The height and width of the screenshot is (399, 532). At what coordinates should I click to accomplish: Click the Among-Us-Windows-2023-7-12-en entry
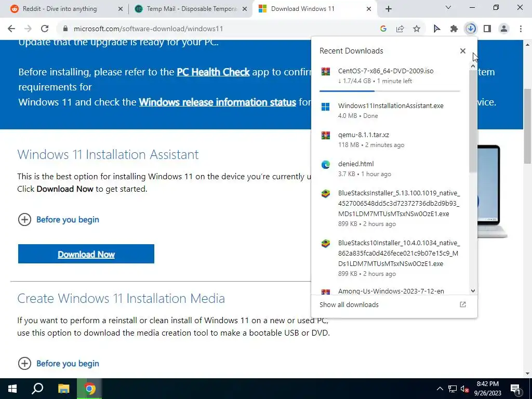391,291
